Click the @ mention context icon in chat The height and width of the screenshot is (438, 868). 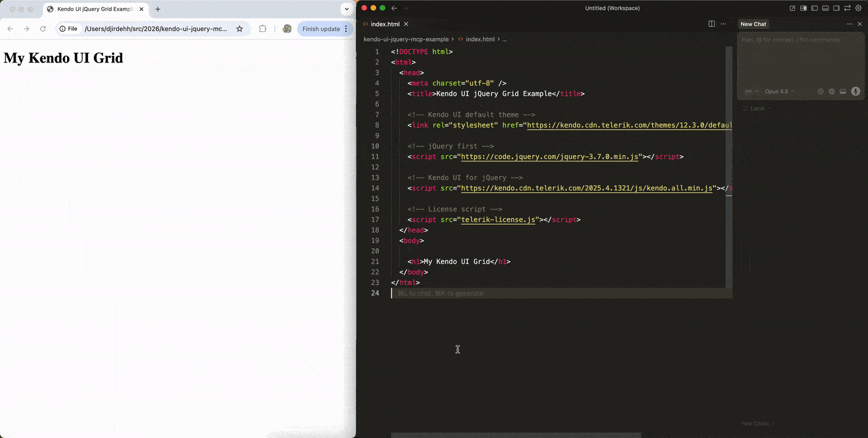[x=821, y=91]
